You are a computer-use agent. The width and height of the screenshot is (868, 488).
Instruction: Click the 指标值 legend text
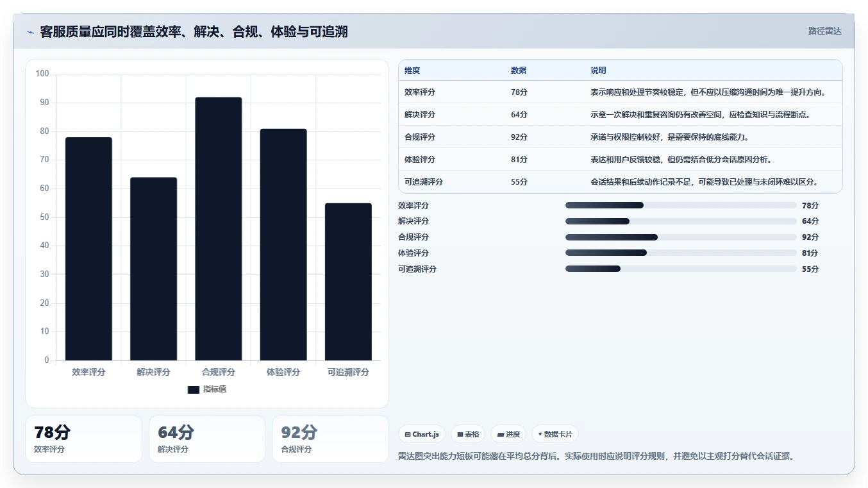pos(215,389)
